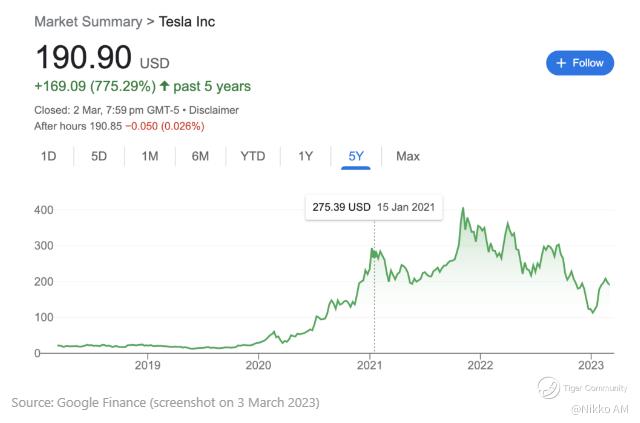The width and height of the screenshot is (640, 423).
Task: Select the 5D time range tab
Action: 99,156
